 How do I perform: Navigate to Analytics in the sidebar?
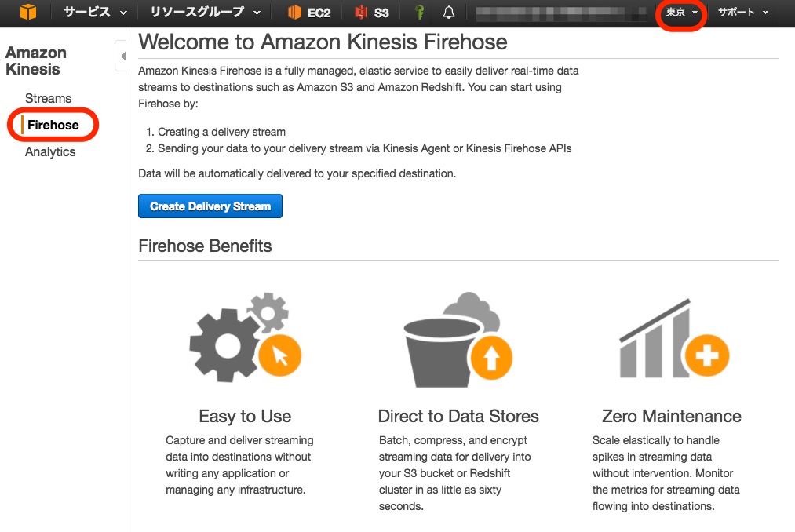point(50,151)
